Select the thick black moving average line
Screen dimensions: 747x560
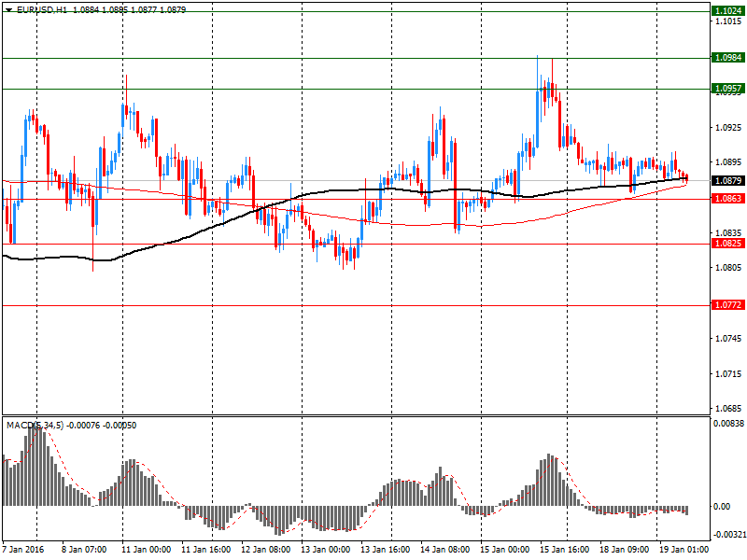coord(345,191)
